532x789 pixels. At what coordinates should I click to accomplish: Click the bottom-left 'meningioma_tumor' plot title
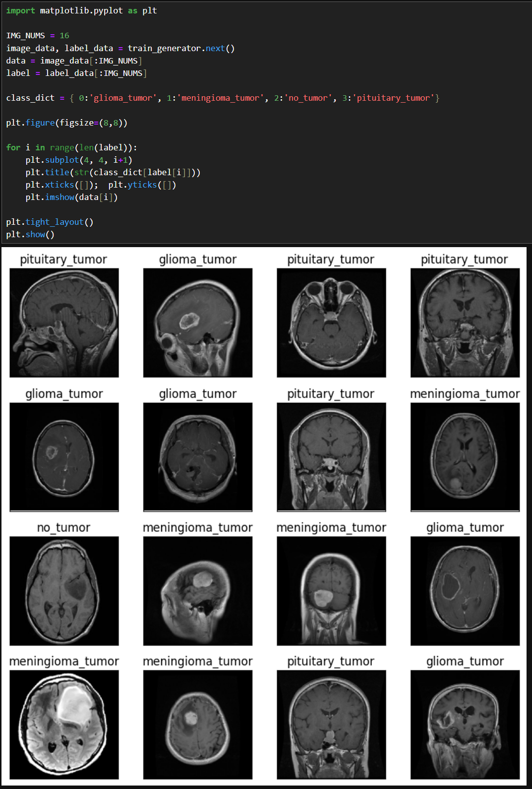pyautogui.click(x=64, y=661)
